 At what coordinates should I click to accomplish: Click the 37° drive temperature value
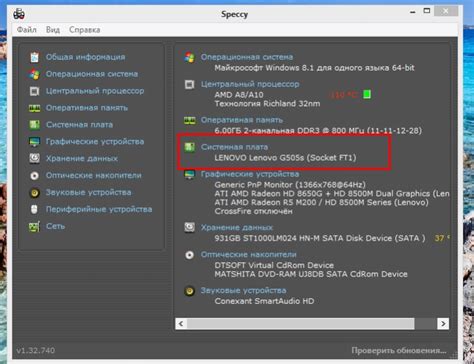click(442, 238)
